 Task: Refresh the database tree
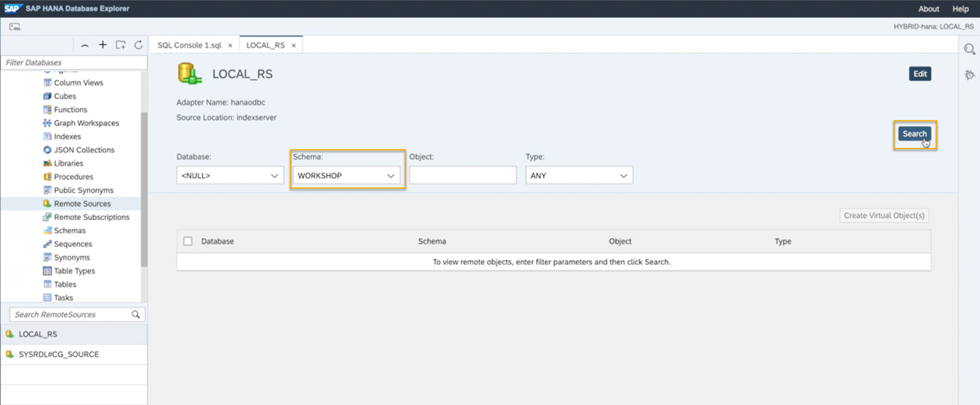(x=138, y=45)
